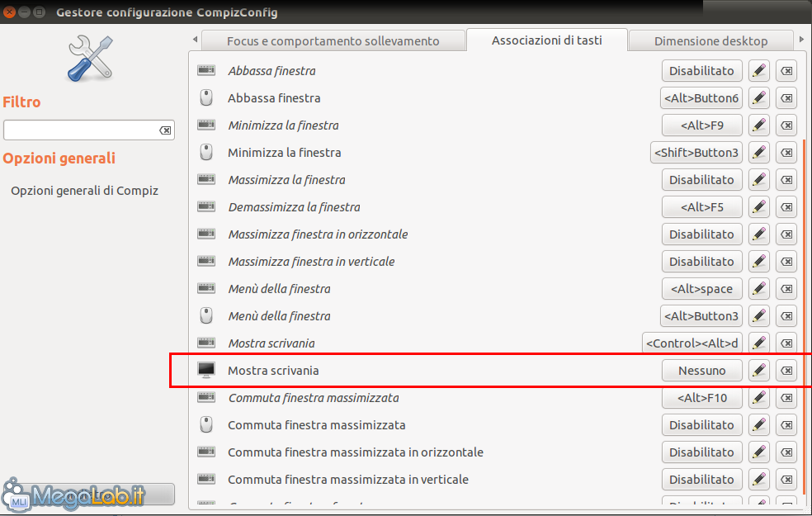Click the <Shift>Button3 mouse binding button
This screenshot has height=516, width=812.
(696, 152)
